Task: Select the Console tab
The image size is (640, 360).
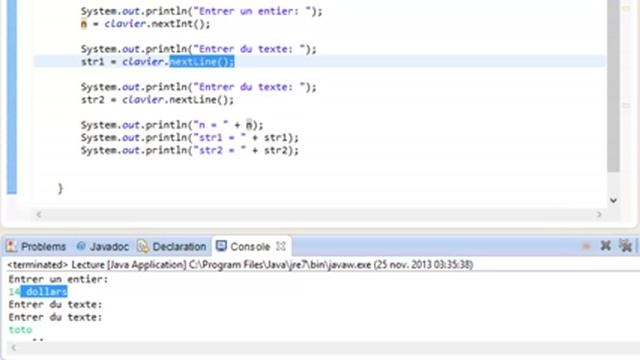Action: tap(250, 247)
